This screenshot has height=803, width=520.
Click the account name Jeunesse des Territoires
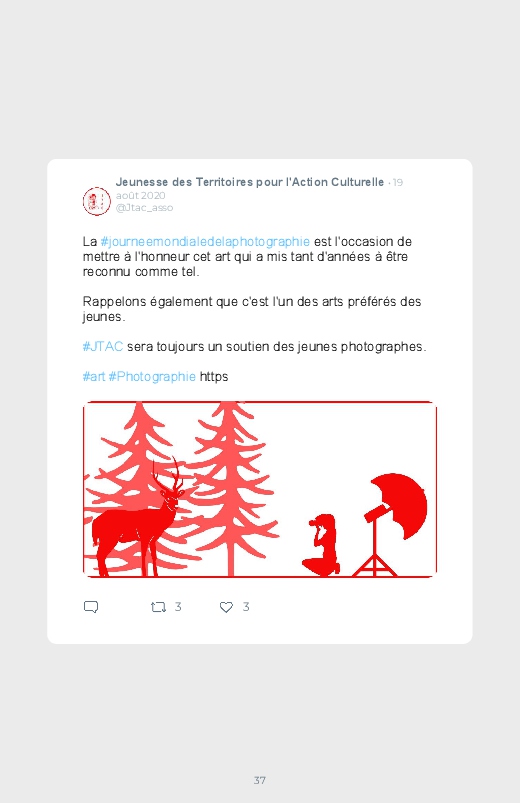(x=249, y=182)
